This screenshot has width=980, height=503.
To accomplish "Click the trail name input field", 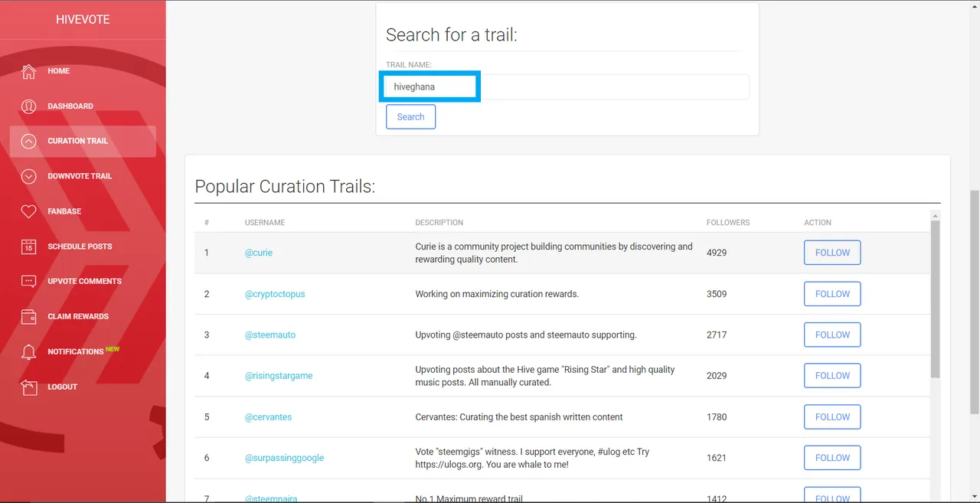I will click(x=567, y=87).
